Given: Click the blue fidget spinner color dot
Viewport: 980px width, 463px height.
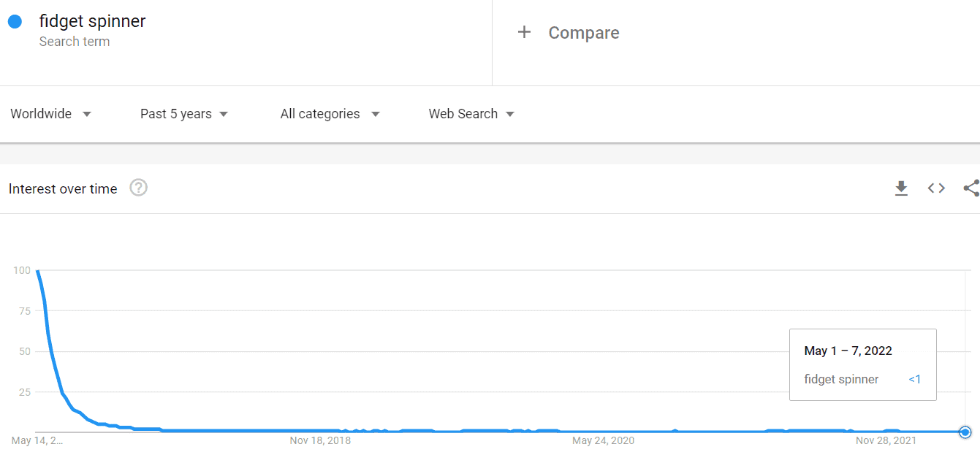Looking at the screenshot, I should click(x=15, y=22).
